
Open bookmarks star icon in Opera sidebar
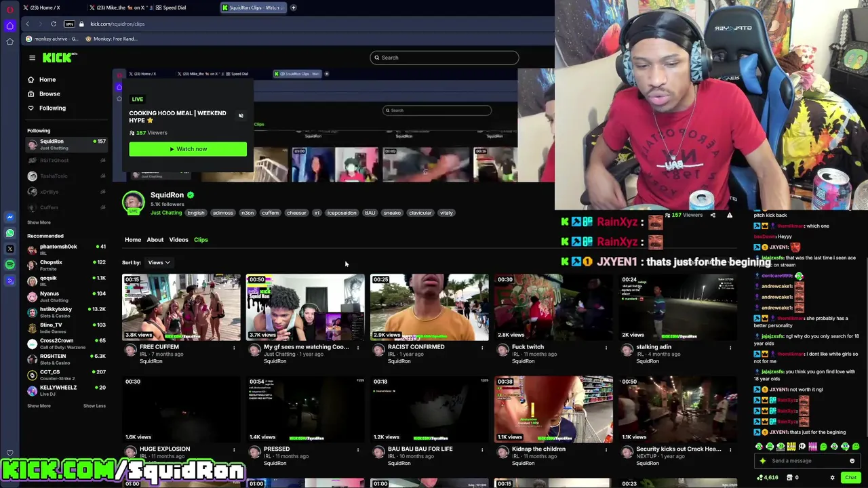coord(9,41)
